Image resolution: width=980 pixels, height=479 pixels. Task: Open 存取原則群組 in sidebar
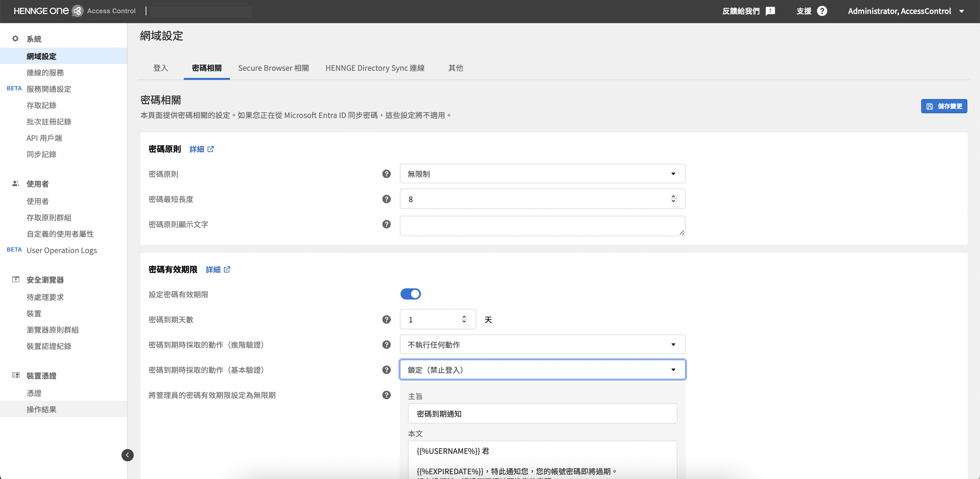click(x=49, y=217)
